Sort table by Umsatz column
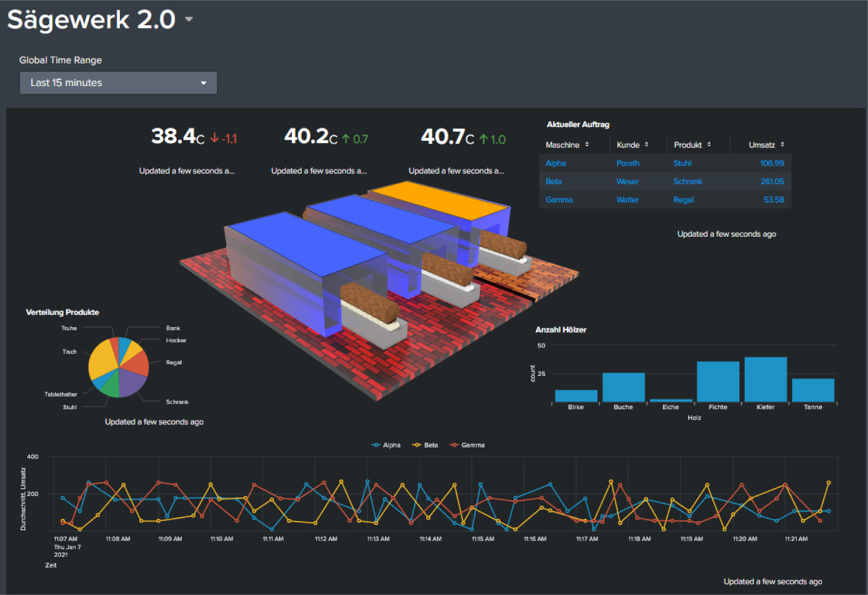This screenshot has height=595, width=868. coord(766,145)
